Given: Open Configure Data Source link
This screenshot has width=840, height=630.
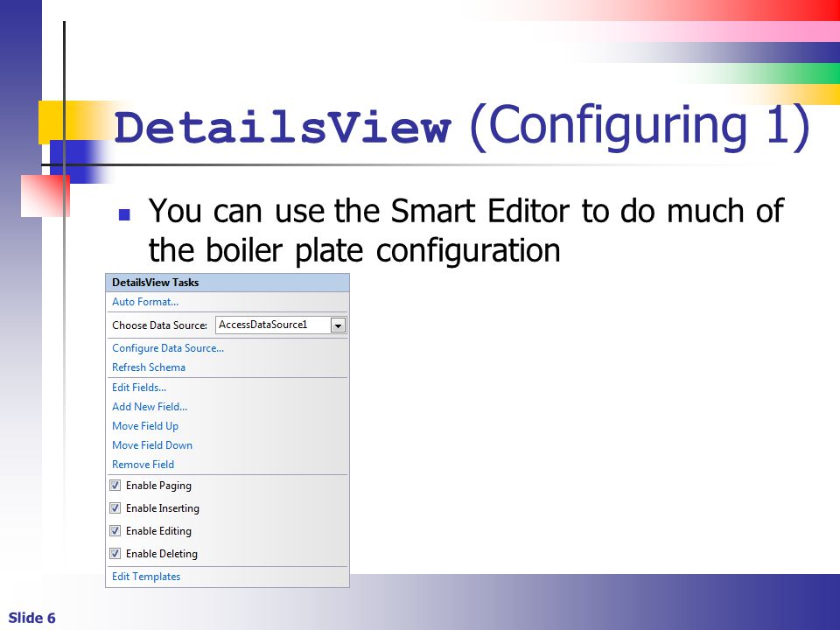Looking at the screenshot, I should [x=168, y=348].
